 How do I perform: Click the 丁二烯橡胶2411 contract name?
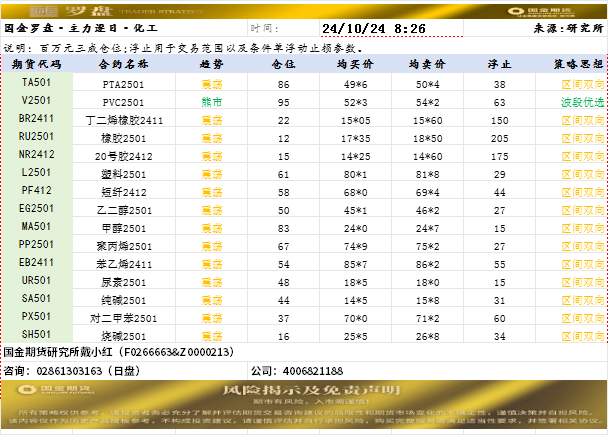click(x=124, y=121)
